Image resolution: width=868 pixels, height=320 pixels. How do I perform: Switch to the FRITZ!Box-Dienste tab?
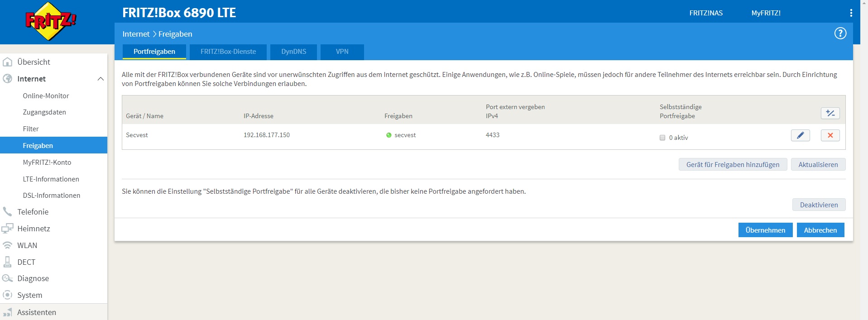point(228,52)
